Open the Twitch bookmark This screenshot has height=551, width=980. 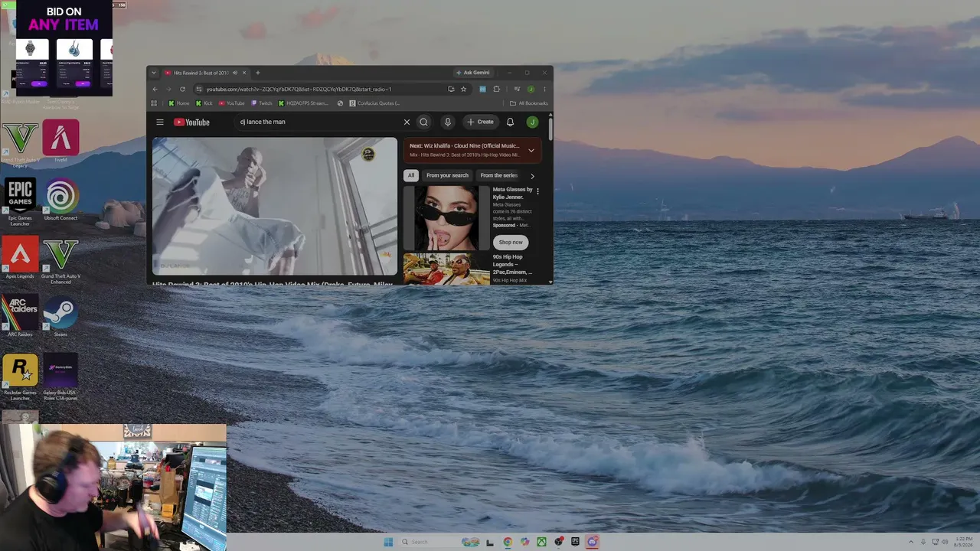(x=261, y=103)
